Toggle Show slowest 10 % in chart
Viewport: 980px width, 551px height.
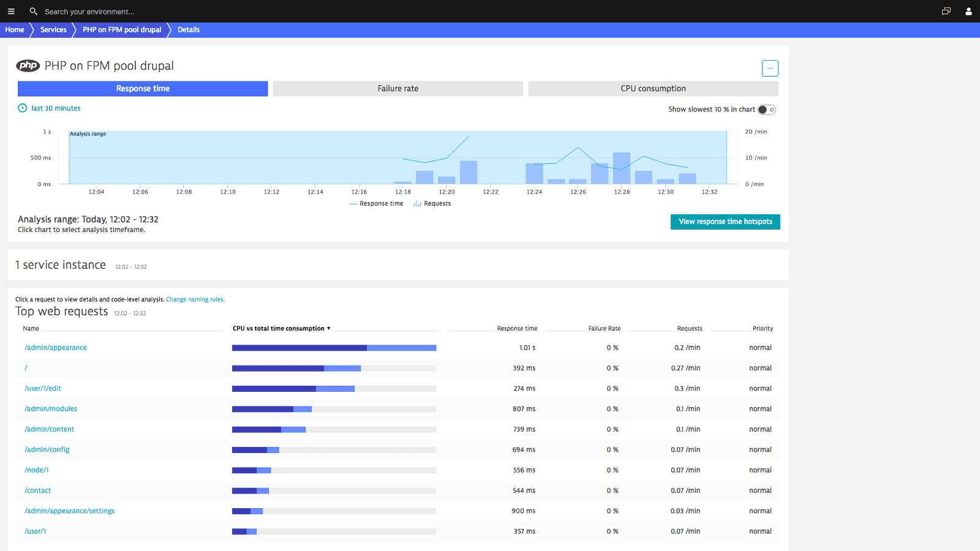pyautogui.click(x=767, y=110)
